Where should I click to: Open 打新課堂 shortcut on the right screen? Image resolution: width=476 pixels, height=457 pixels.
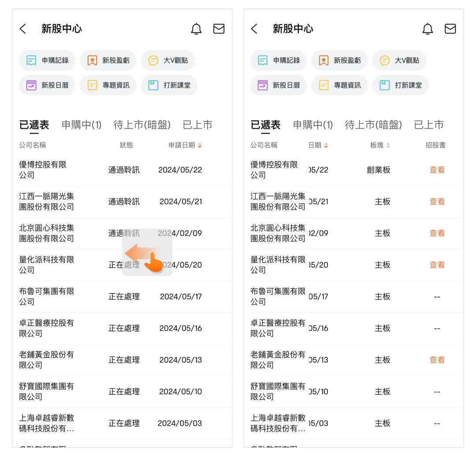click(x=400, y=85)
